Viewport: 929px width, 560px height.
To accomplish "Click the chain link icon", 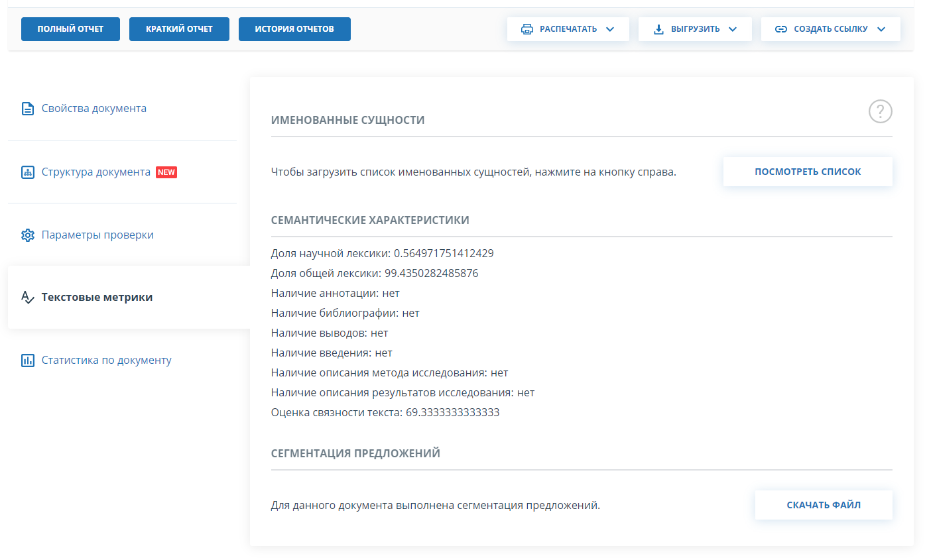I will (x=781, y=29).
